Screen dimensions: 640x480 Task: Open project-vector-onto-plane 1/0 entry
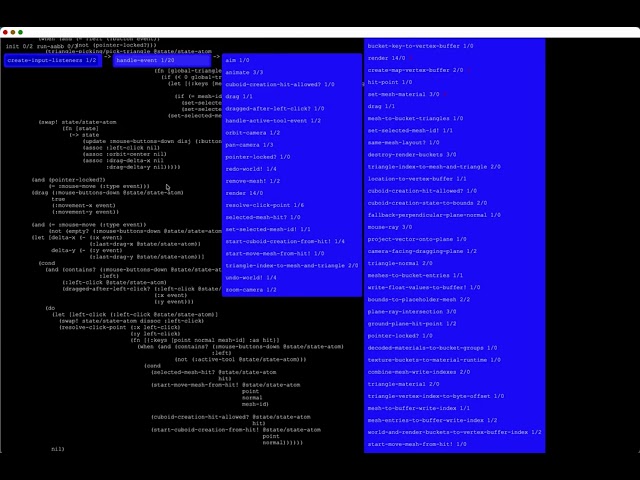417,239
